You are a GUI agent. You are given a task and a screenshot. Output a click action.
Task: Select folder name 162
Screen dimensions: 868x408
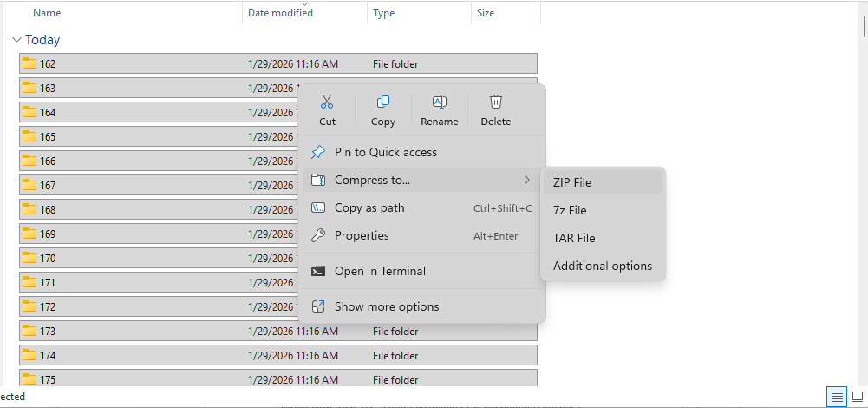coord(48,63)
